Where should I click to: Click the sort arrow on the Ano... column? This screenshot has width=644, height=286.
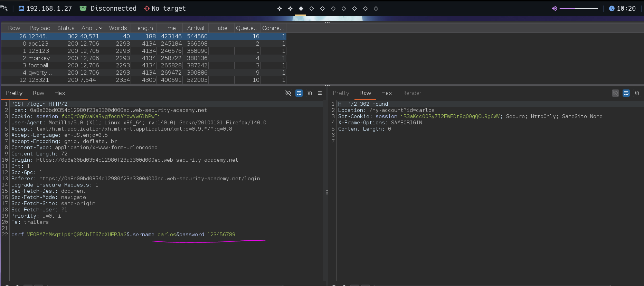click(x=101, y=28)
